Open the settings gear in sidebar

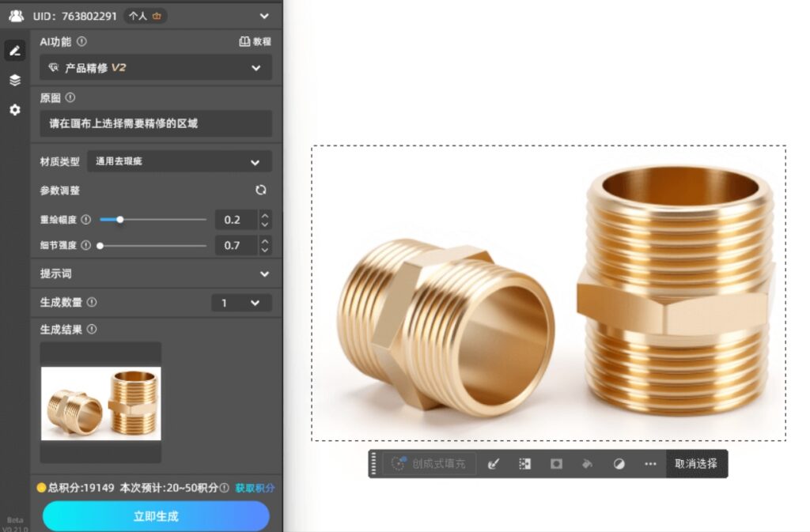(x=14, y=110)
